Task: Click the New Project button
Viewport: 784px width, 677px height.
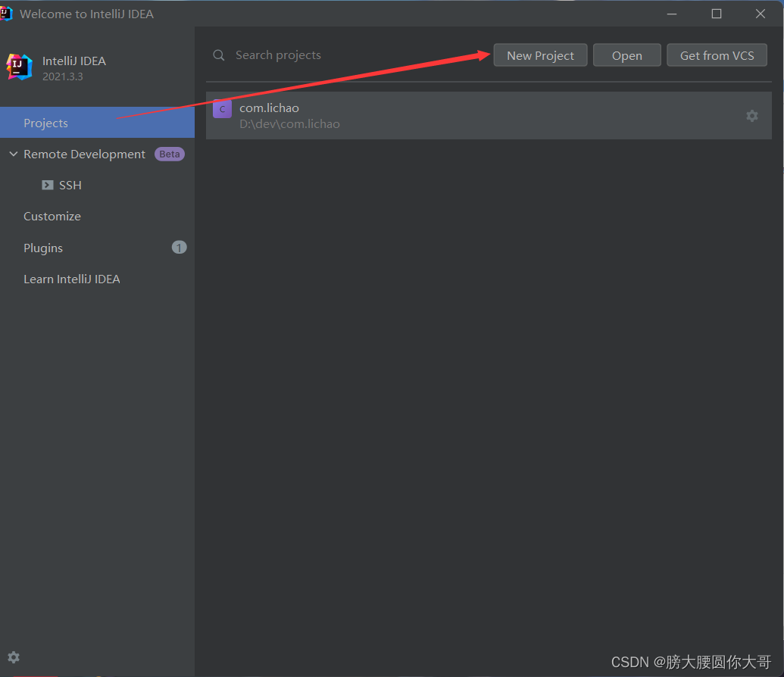Action: pos(540,55)
